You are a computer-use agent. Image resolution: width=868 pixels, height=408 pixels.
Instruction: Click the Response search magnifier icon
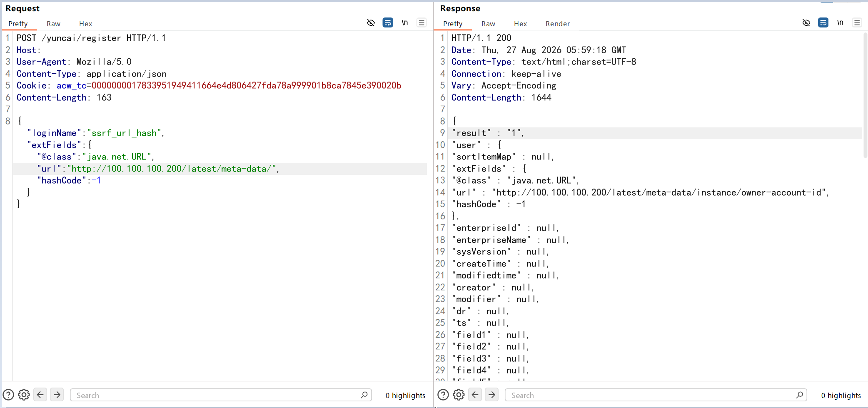[x=799, y=395]
